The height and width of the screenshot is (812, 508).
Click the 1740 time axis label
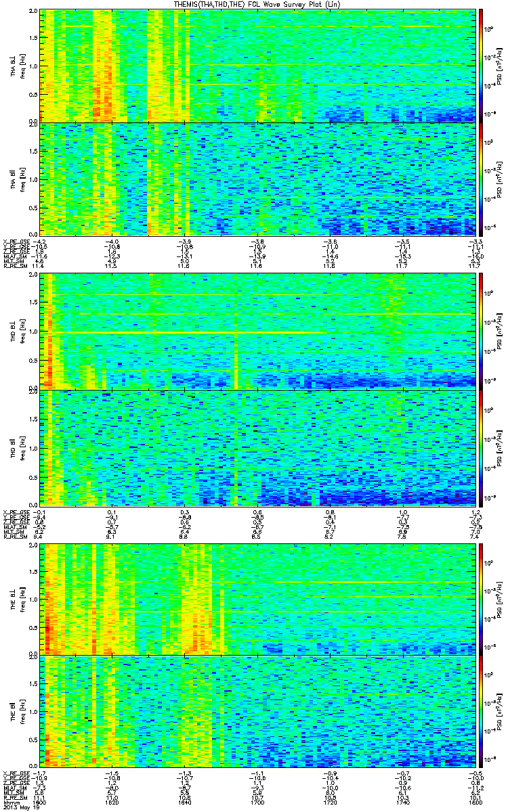pos(402,803)
